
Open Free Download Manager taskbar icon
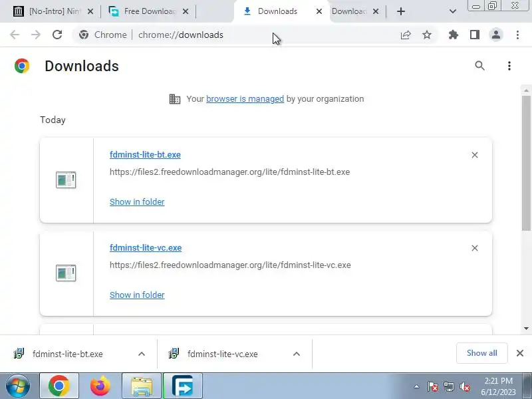coord(183,386)
